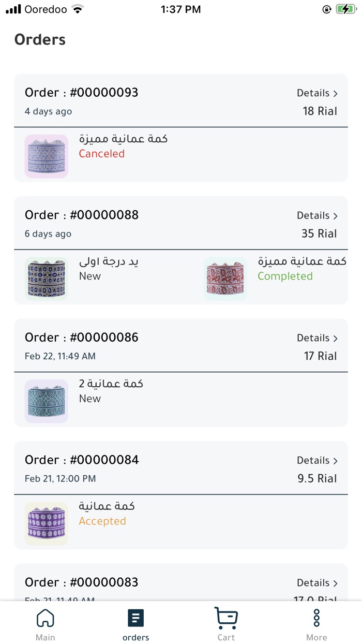Viewport: 362px width, 644px height.
Task: Expand Details for order #00000093
Action: click(x=317, y=93)
